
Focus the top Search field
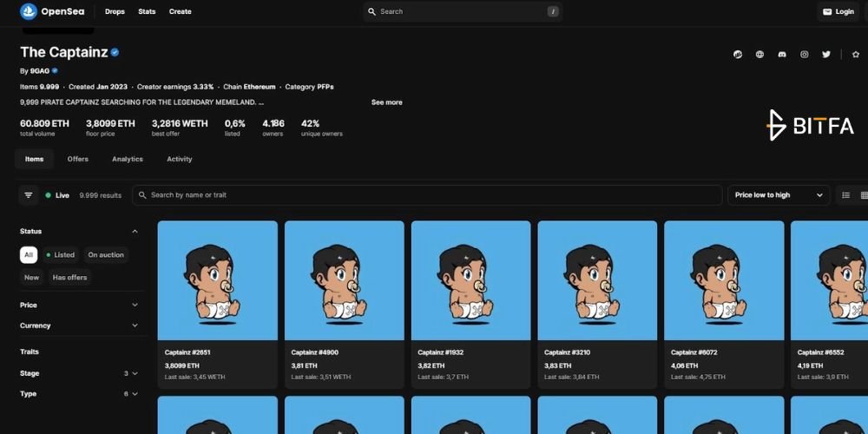463,11
